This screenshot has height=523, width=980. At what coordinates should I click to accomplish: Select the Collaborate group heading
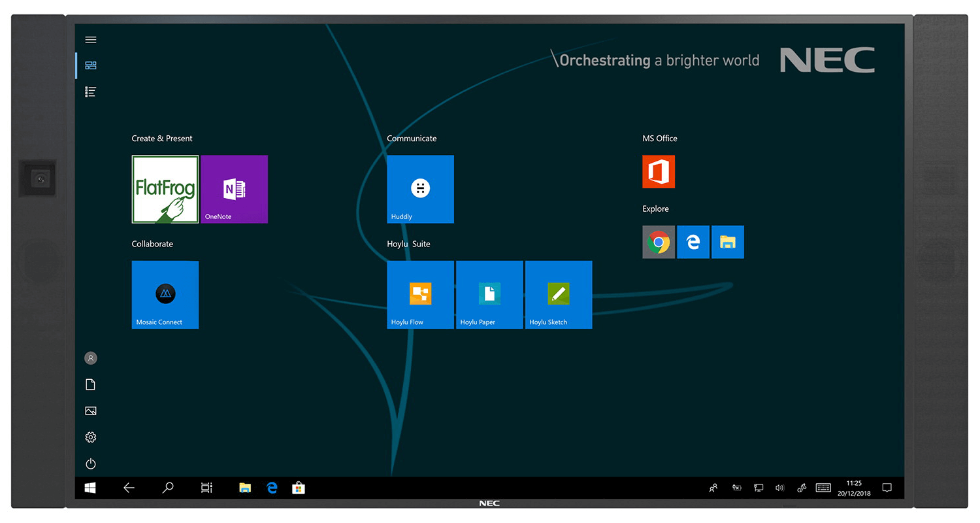tap(152, 244)
